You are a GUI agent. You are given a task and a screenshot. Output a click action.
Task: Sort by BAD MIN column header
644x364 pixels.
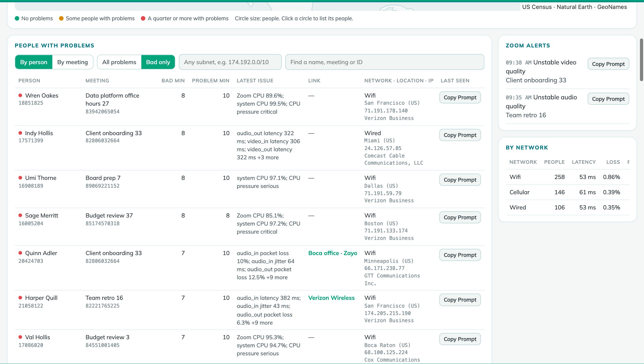tap(173, 81)
